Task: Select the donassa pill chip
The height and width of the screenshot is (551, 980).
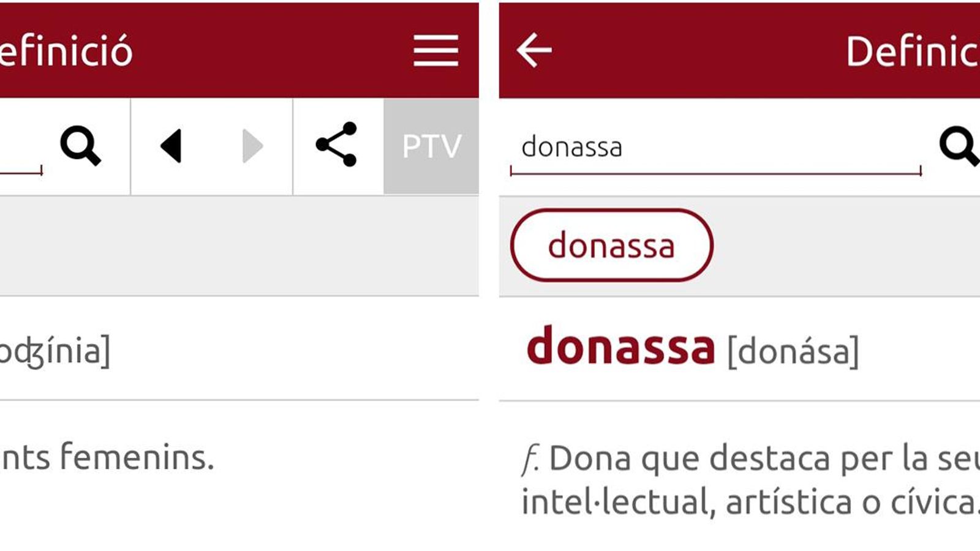Action: click(x=611, y=245)
